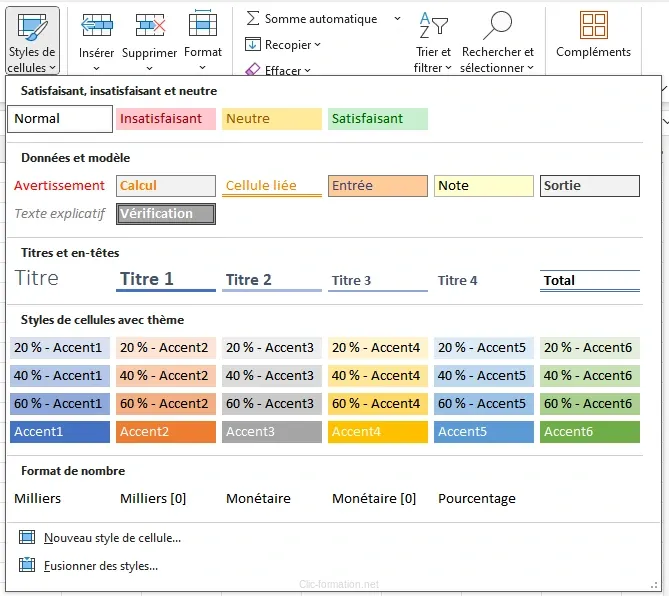Apply the Insatisfaisant red style
669x596 pixels.
165,119
